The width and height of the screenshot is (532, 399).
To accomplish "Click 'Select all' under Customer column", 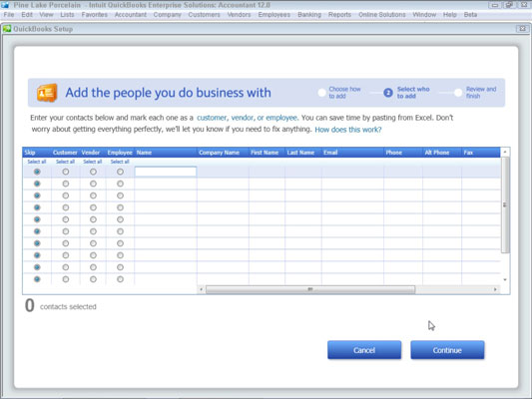I will point(65,162).
